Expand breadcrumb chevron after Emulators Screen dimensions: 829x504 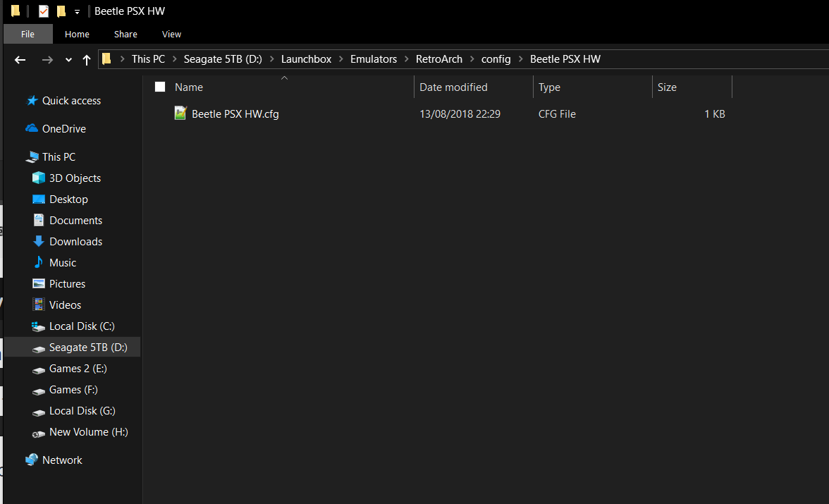click(407, 59)
